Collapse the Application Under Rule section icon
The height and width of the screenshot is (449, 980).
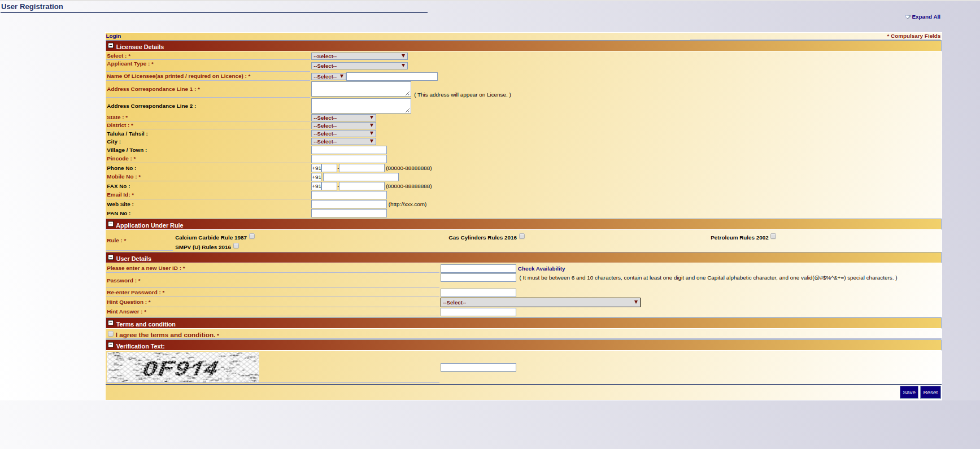coord(111,224)
